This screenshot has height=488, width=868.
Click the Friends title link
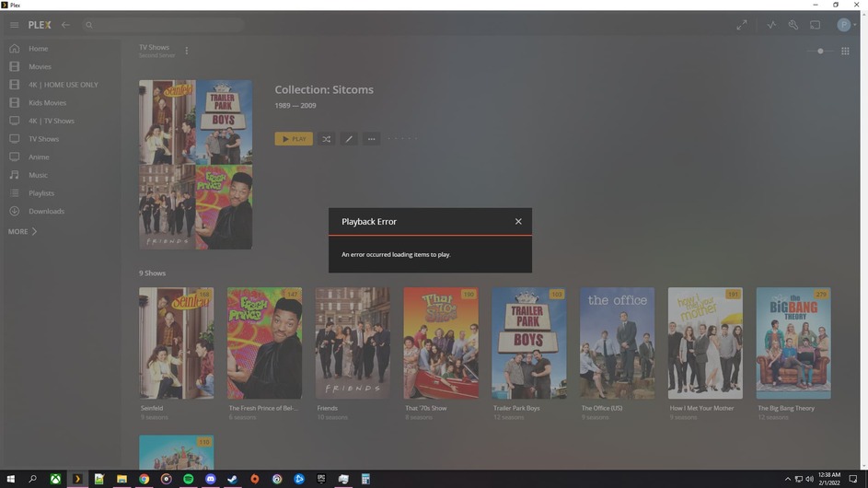coord(327,408)
